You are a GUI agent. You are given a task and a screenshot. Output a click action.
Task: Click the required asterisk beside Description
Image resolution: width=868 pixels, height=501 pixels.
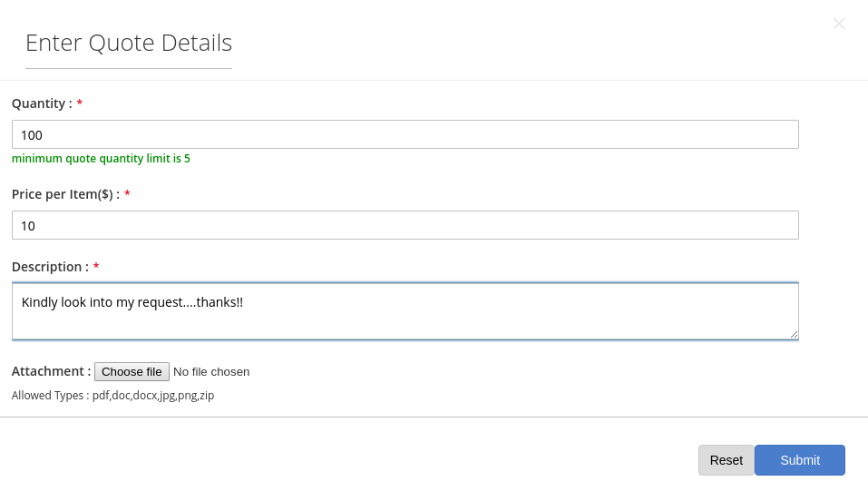tap(96, 268)
